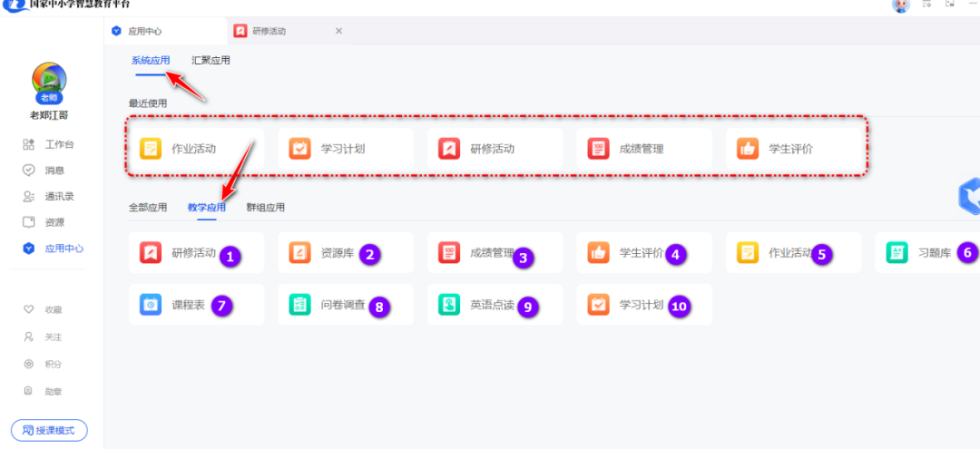Launch 习题库 app card
The width and height of the screenshot is (980, 449).
927,253
